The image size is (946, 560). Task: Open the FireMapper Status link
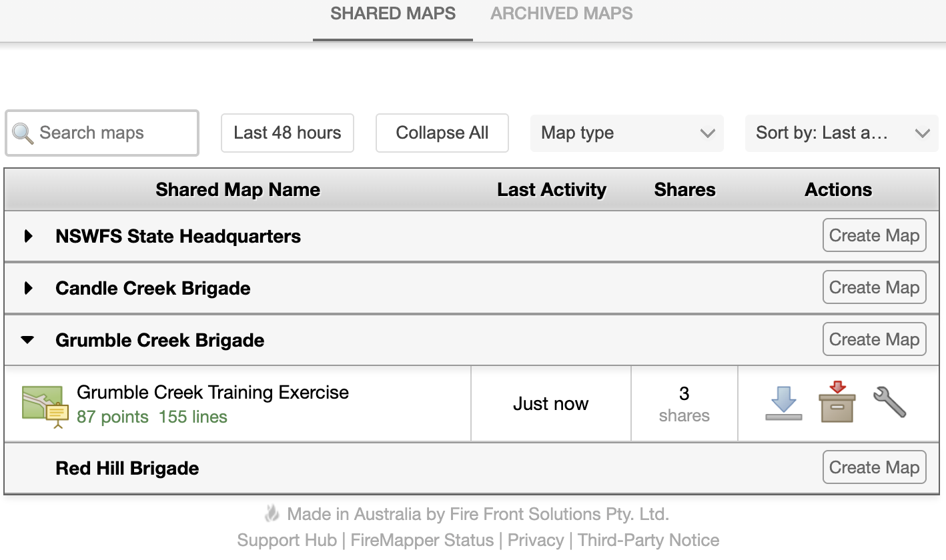[422, 540]
